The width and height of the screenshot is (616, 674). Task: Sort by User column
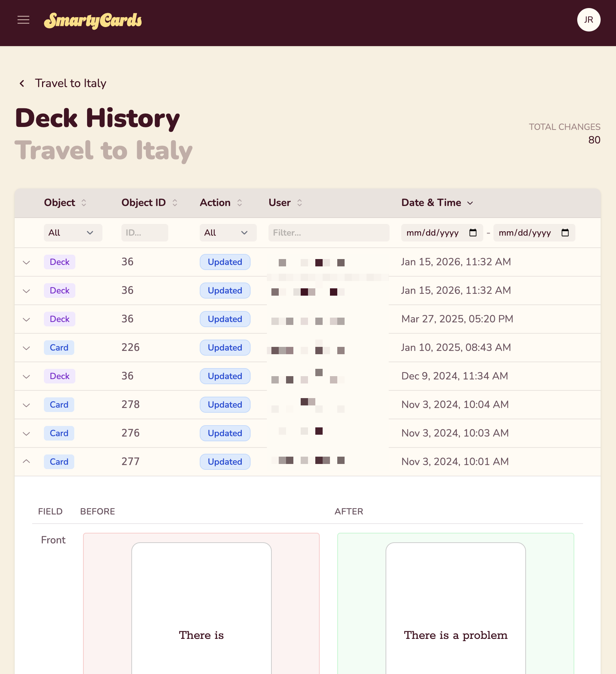click(x=285, y=203)
